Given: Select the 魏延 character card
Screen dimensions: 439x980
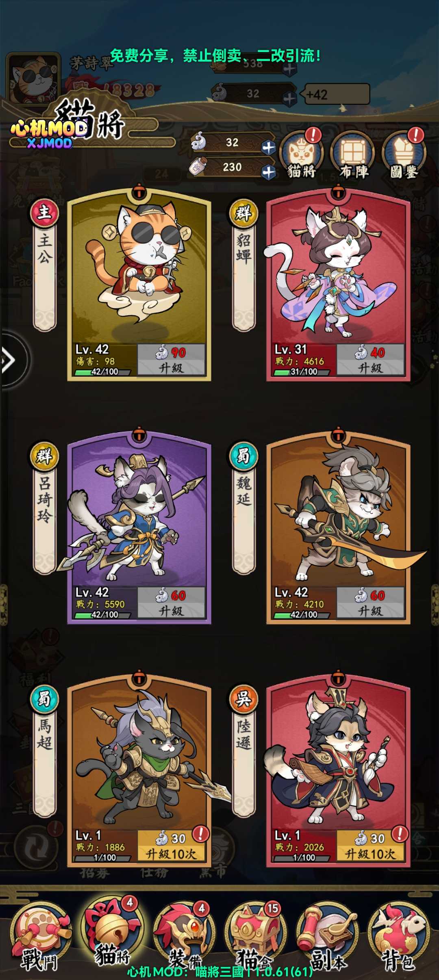Looking at the screenshot, I should (338, 527).
